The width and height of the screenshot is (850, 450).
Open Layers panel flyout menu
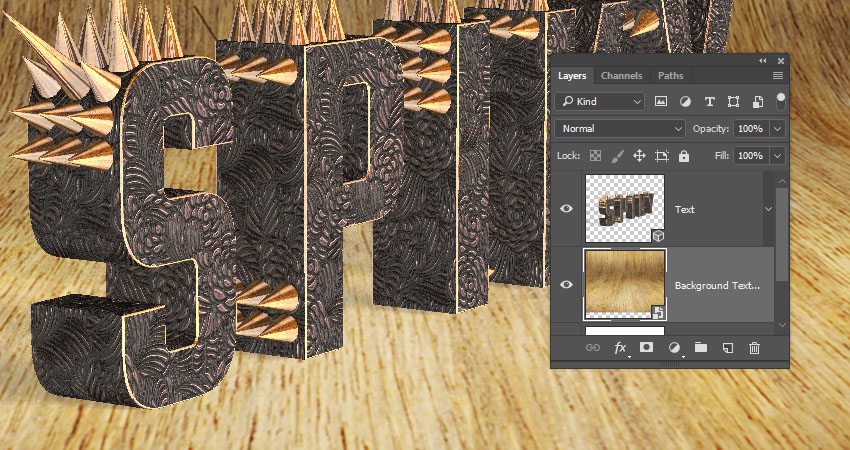pos(778,76)
